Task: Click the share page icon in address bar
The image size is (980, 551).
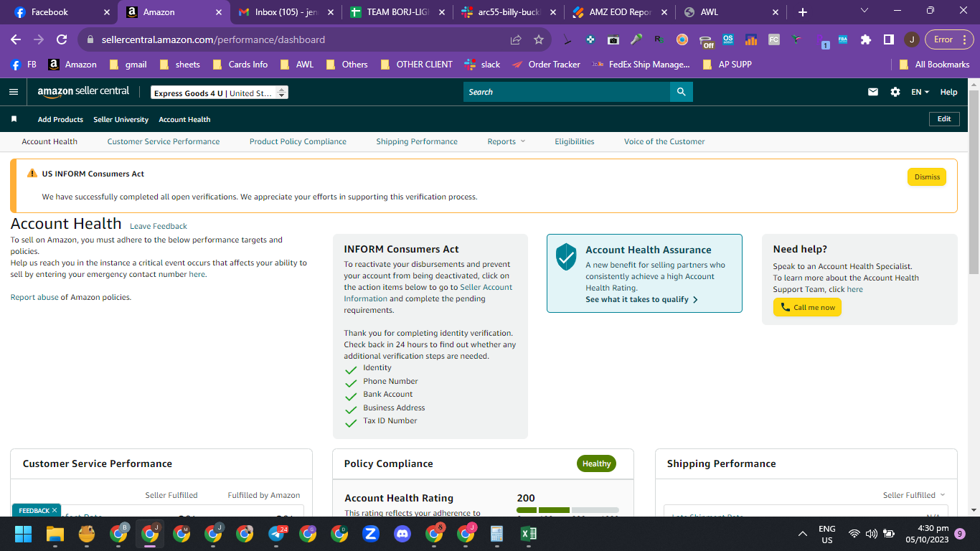Action: 516,39
